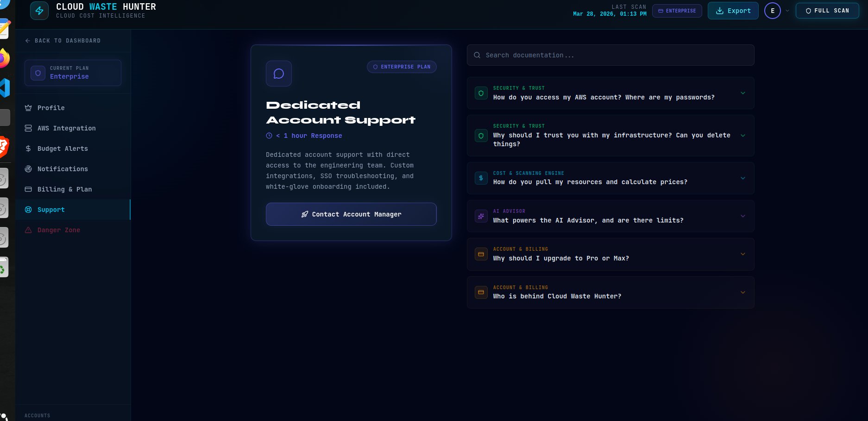Screen dimensions: 868x421
Task: Click the Enterprise Plan badge on support card
Action: pos(402,67)
